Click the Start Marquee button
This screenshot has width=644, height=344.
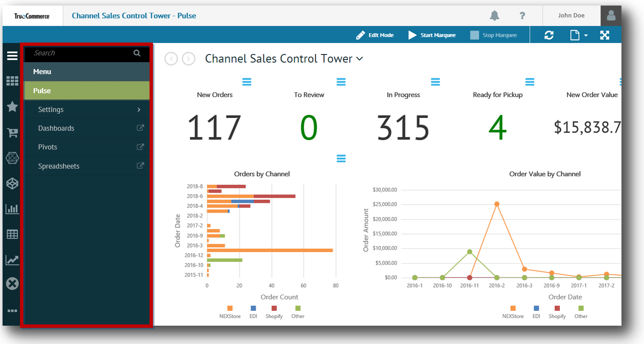click(x=432, y=35)
